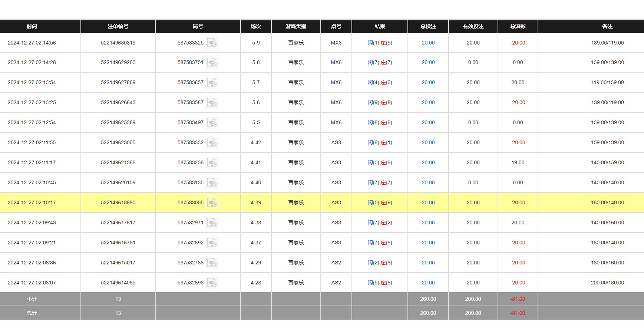This screenshot has width=644, height=333.
Task: Click replay icon next to round 587583332
Action: click(212, 143)
